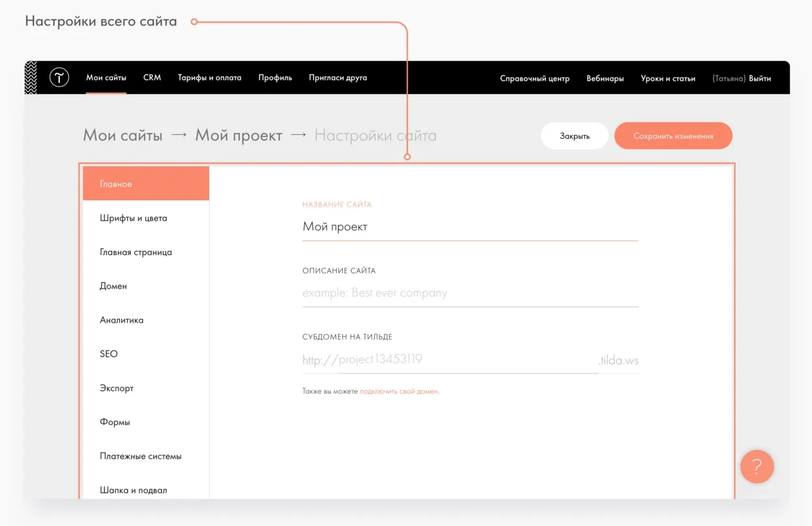Open the CRM menu item
The image size is (812, 526).
[152, 78]
